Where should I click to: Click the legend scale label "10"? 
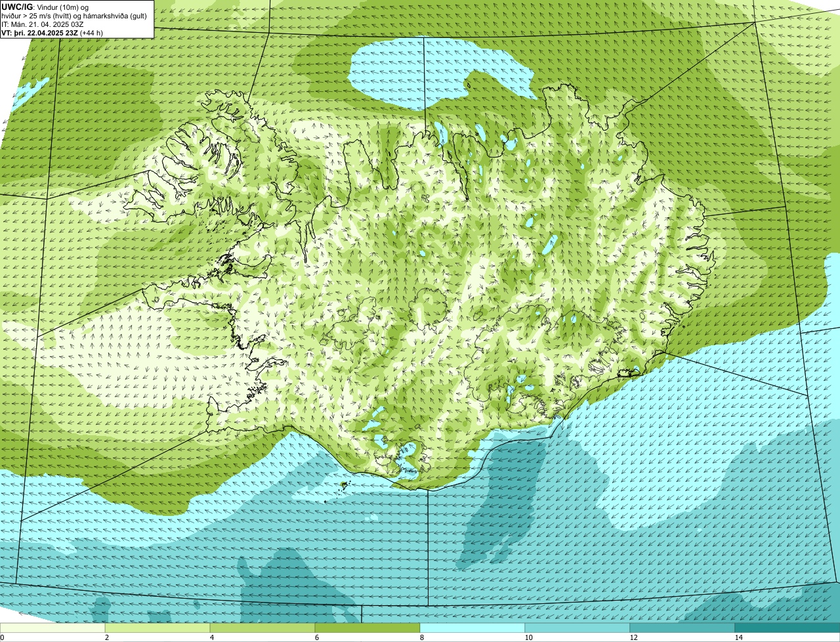click(528, 637)
